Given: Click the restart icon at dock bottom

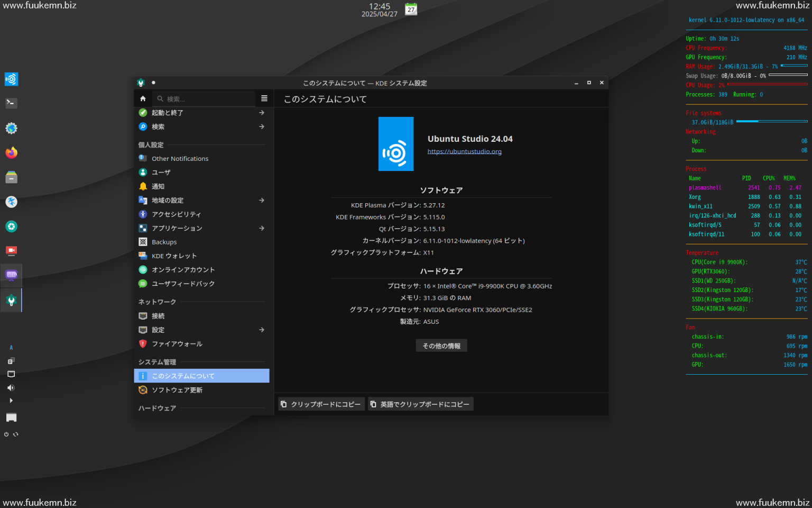Looking at the screenshot, I should pos(16,434).
